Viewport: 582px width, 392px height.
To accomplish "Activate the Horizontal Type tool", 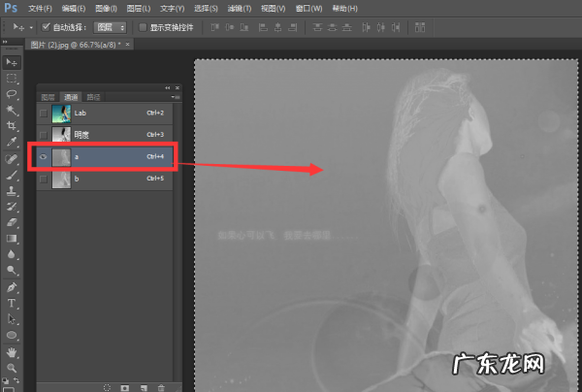I will click(12, 303).
